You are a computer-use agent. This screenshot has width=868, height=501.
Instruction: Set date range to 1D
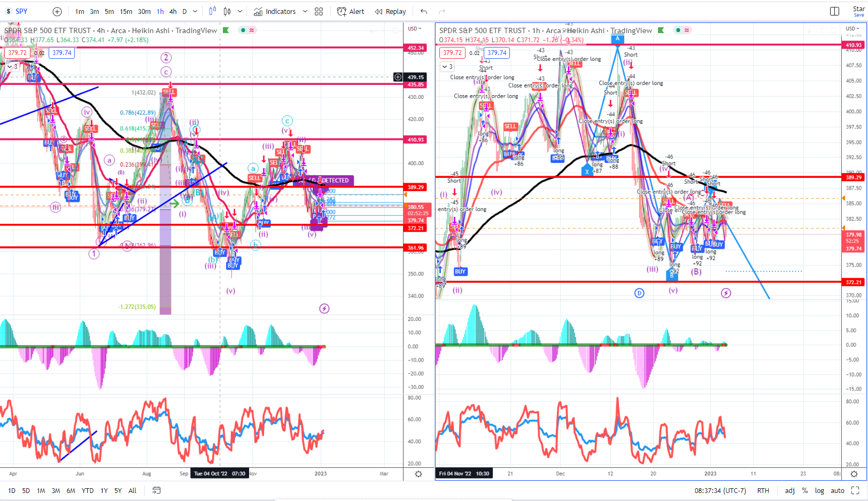click(x=12, y=490)
